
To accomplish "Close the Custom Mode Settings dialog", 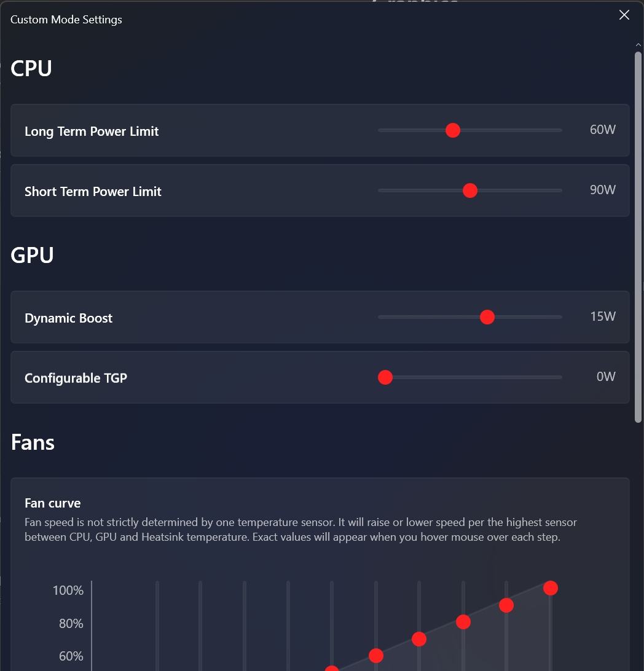I will tap(624, 15).
